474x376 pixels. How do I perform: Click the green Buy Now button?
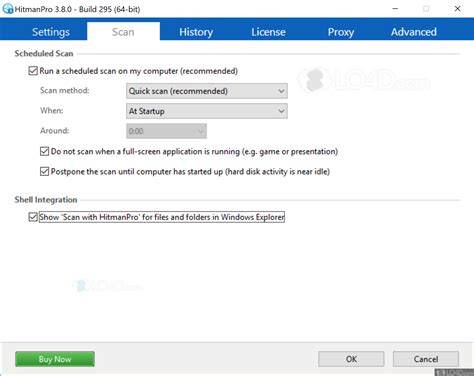[55, 359]
